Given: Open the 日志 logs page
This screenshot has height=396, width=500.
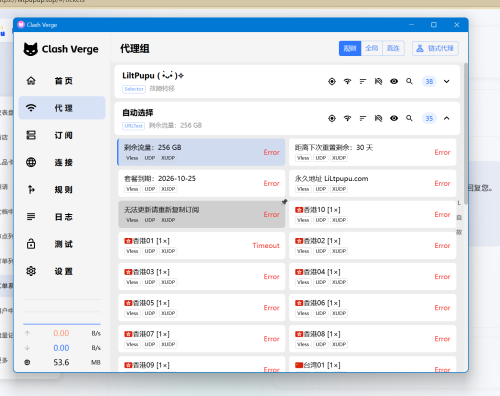Looking at the screenshot, I should (62, 217).
